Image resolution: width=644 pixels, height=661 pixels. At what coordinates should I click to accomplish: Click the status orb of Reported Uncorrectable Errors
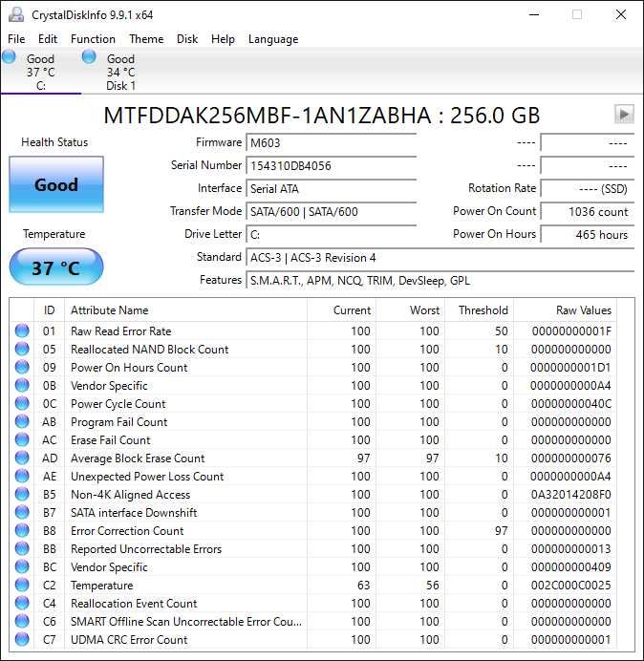(x=22, y=548)
